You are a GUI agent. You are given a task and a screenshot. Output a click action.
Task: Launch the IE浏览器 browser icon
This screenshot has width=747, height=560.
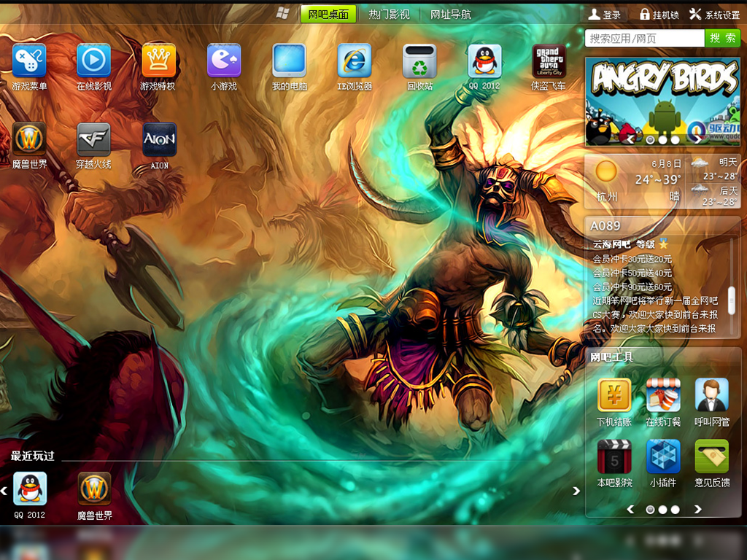pos(354,61)
